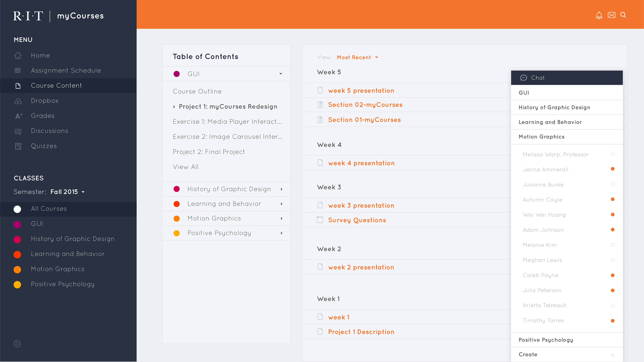Click Autumn Coyle's online status dot

click(x=612, y=199)
